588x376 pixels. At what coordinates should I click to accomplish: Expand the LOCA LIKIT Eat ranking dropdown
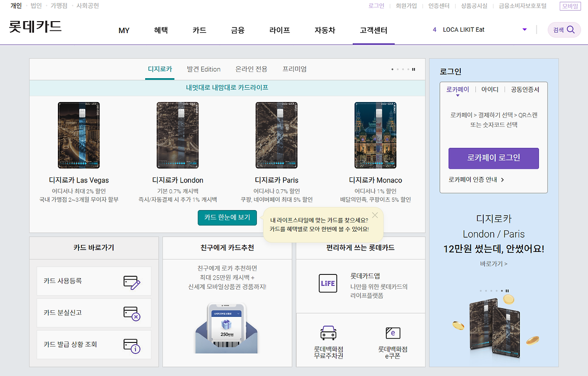click(525, 30)
